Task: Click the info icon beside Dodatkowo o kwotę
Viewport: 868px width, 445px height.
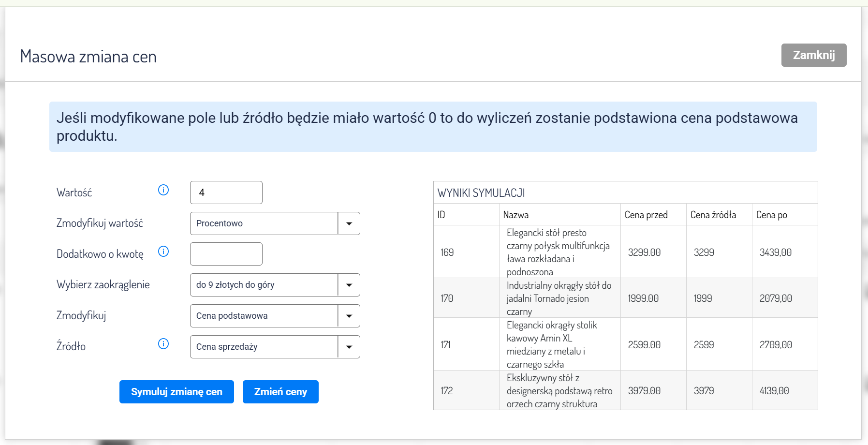Action: point(163,252)
